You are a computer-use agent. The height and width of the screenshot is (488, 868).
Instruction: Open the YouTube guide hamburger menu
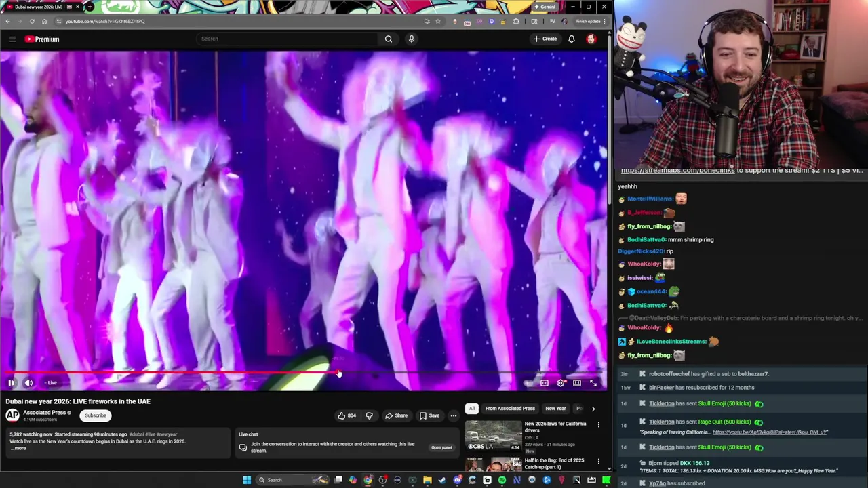click(12, 39)
